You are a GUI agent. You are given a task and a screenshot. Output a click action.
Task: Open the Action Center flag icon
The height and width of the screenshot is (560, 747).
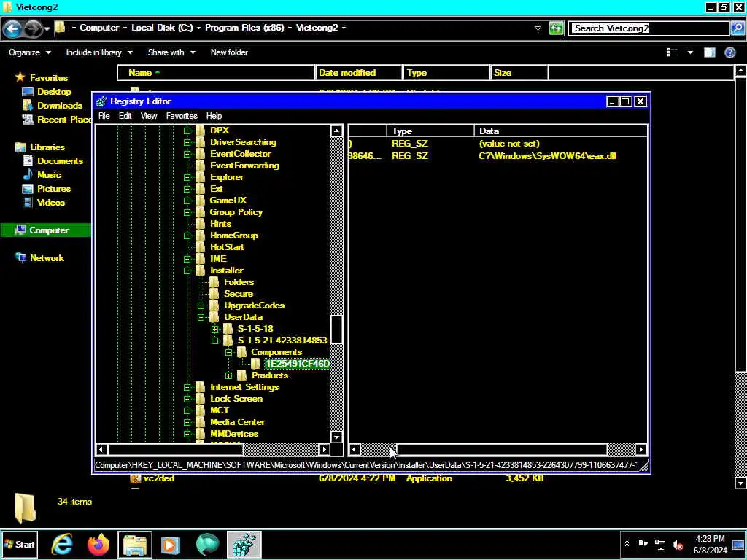(x=642, y=544)
